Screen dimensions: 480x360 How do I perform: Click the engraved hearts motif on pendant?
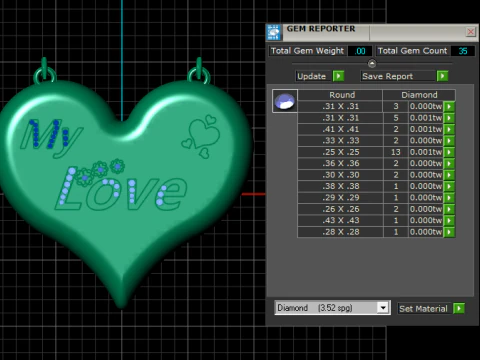[x=201, y=136]
